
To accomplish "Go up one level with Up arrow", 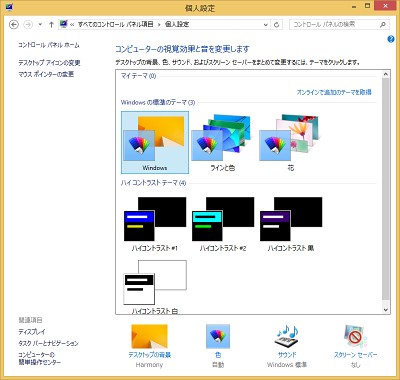I will coord(51,25).
